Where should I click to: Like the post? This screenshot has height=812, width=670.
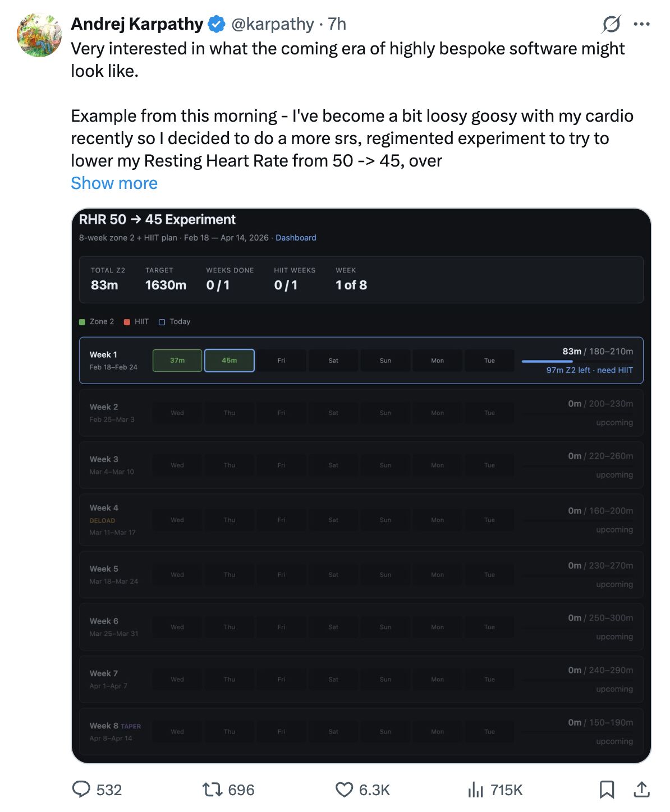point(345,790)
